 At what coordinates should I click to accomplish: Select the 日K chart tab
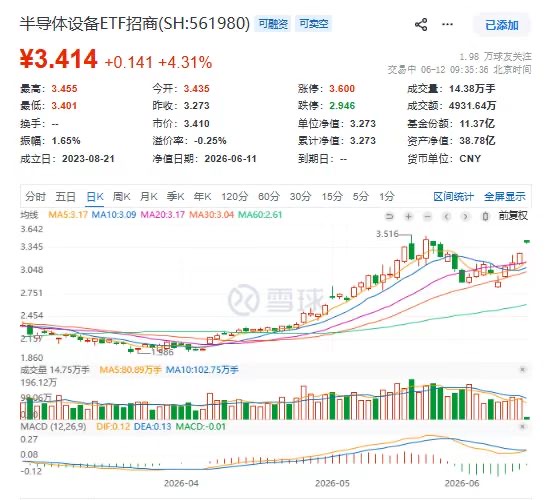click(95, 196)
